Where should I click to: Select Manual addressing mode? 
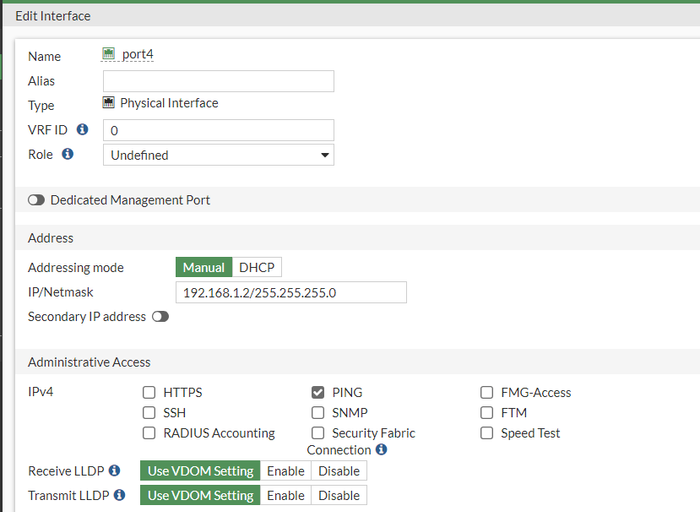tap(203, 267)
